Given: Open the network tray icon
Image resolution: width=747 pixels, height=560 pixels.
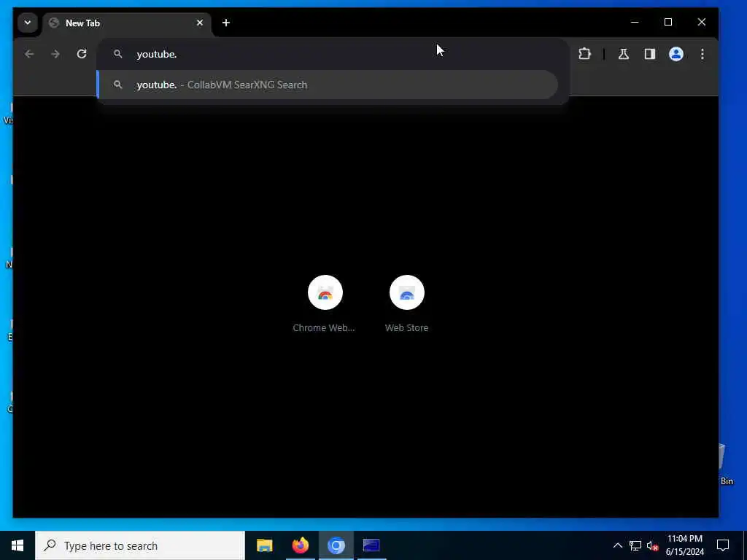Looking at the screenshot, I should [x=635, y=545].
